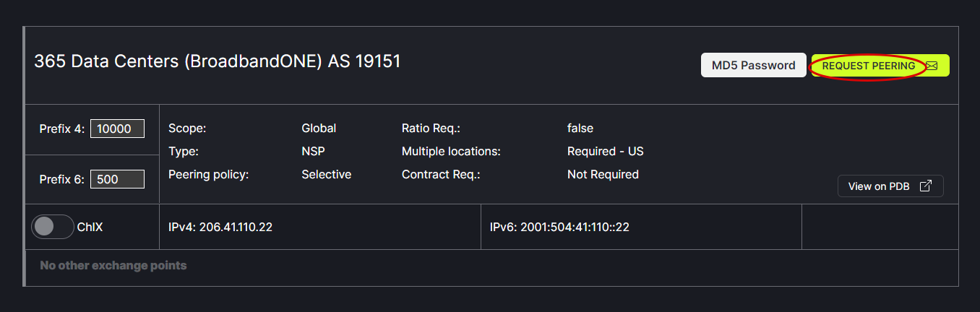
Task: Click the REQUEST PEERING button text
Action: pos(869,66)
